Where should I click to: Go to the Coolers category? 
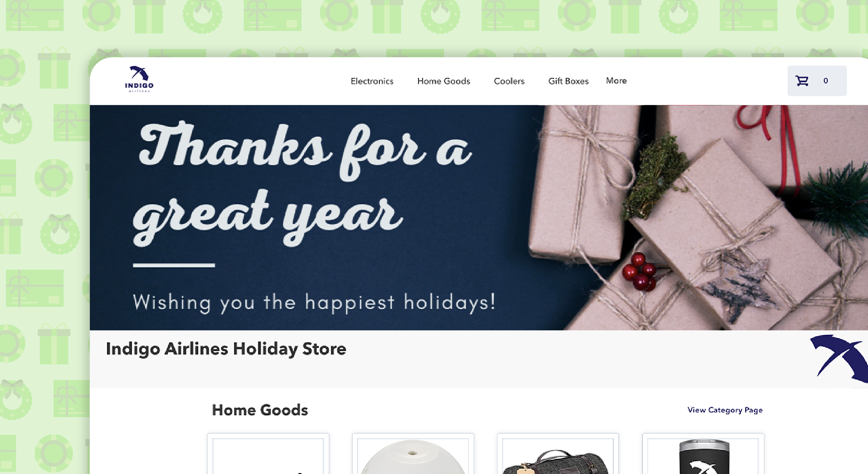(x=509, y=81)
